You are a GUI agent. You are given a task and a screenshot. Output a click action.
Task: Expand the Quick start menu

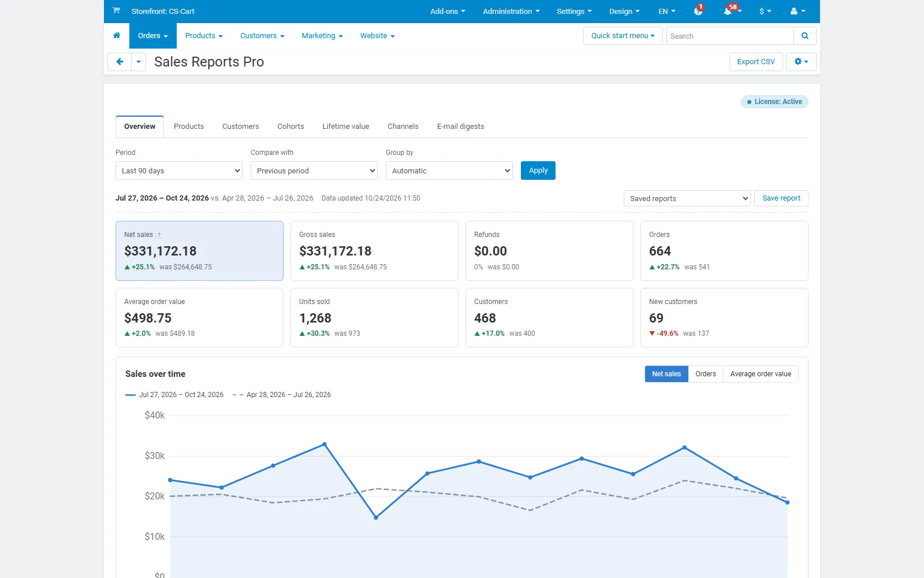[623, 36]
